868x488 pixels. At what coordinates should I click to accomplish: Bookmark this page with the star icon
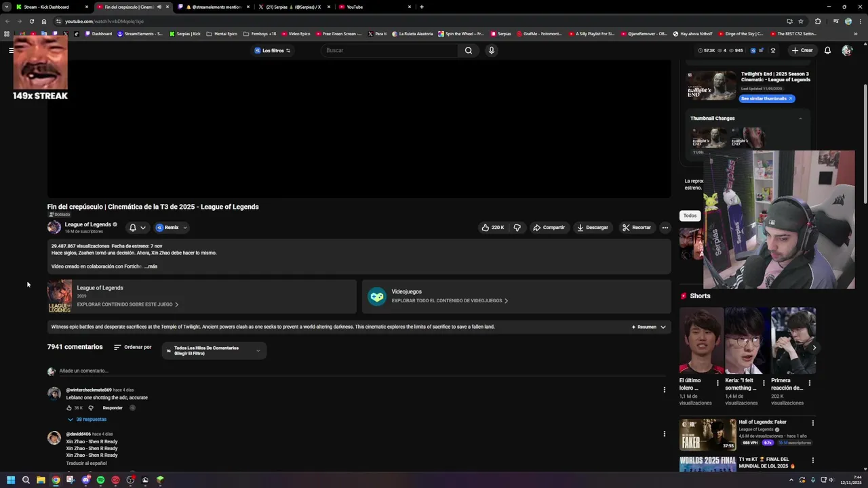click(x=801, y=21)
